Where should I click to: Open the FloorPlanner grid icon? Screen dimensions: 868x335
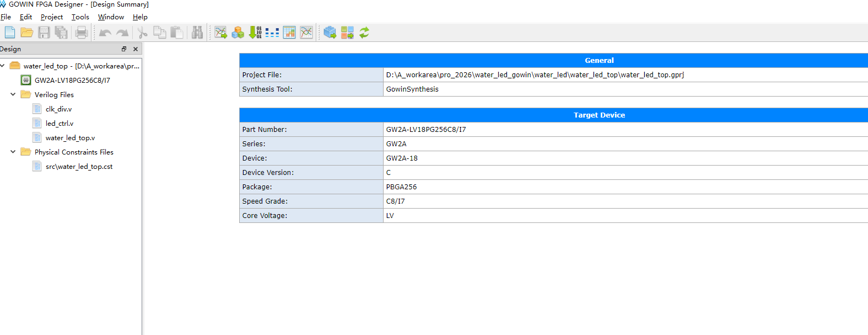coord(289,33)
